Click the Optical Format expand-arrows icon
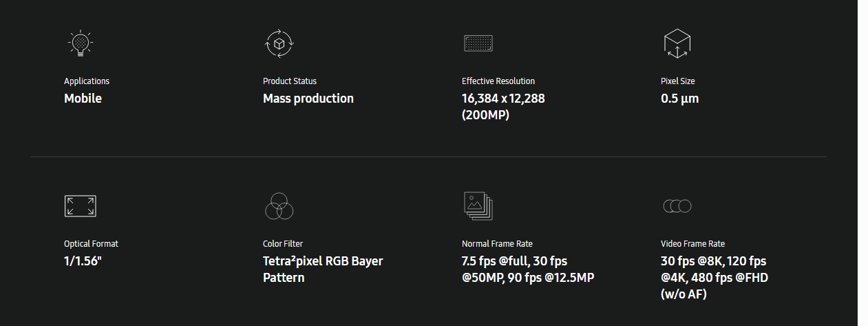Screen dimensions: 868x326 click(81, 206)
